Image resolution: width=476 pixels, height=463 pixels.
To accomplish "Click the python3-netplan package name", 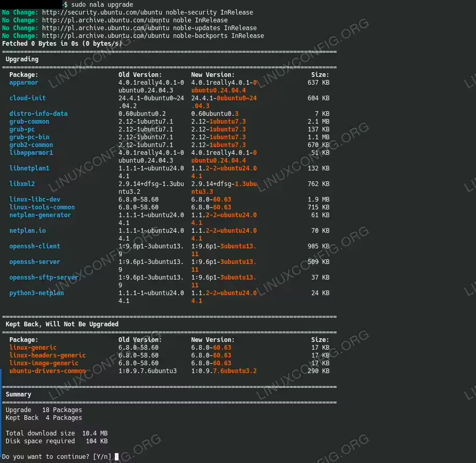I will tap(36, 293).
